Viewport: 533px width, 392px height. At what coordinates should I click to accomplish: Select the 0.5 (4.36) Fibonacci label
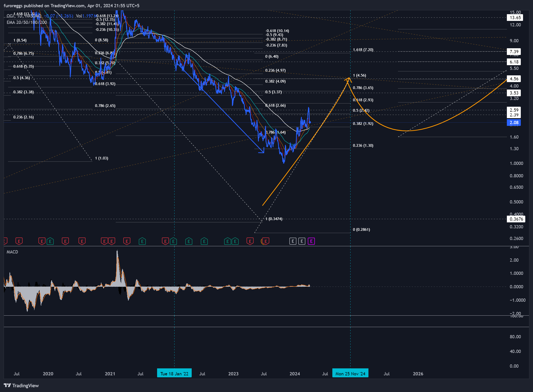tap(21, 78)
